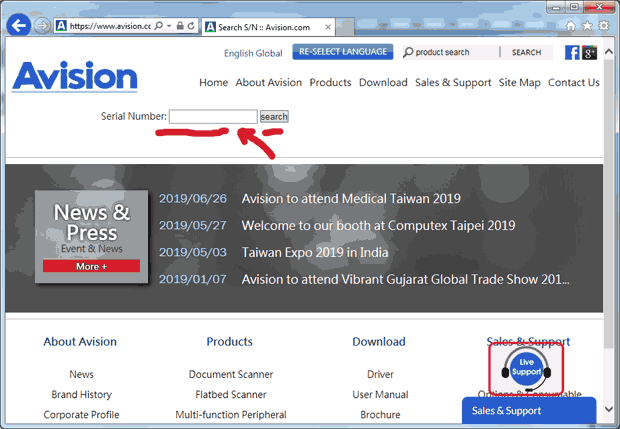Click the vertical scrollbar thumb
Image resolution: width=620 pixels, height=429 pixels.
coord(609,204)
